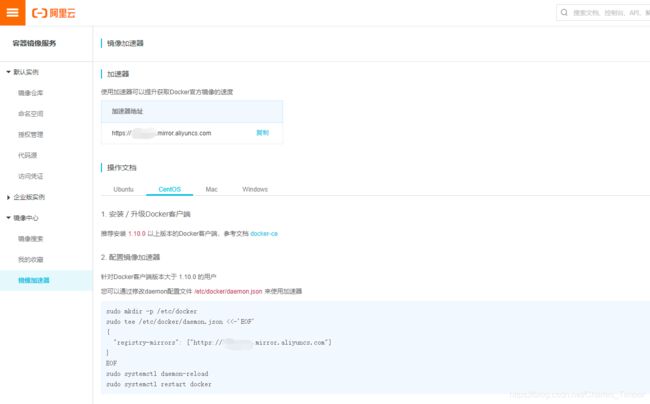Collapse the 镜像中心 section

pyautogui.click(x=8, y=218)
